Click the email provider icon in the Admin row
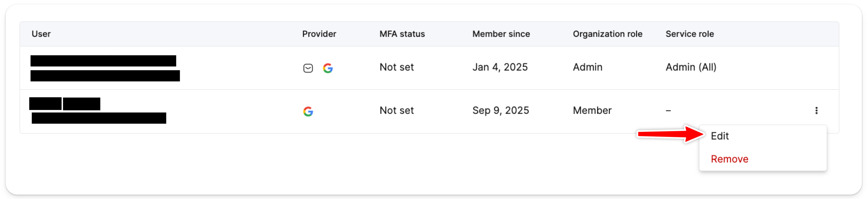 click(x=308, y=68)
